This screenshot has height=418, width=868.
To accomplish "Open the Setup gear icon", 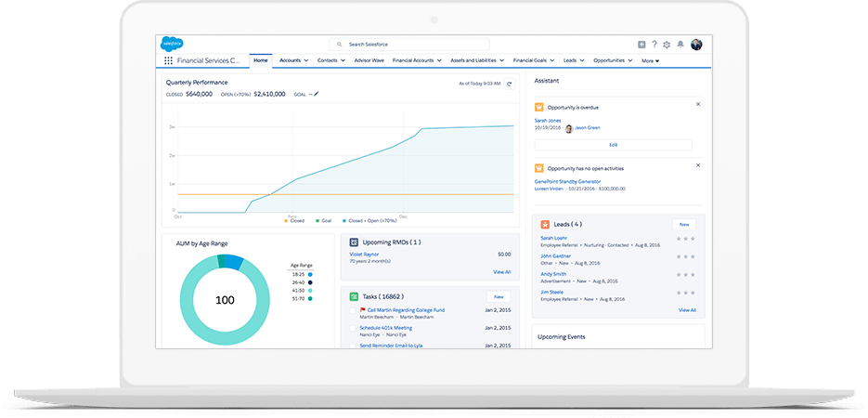I will coord(667,45).
